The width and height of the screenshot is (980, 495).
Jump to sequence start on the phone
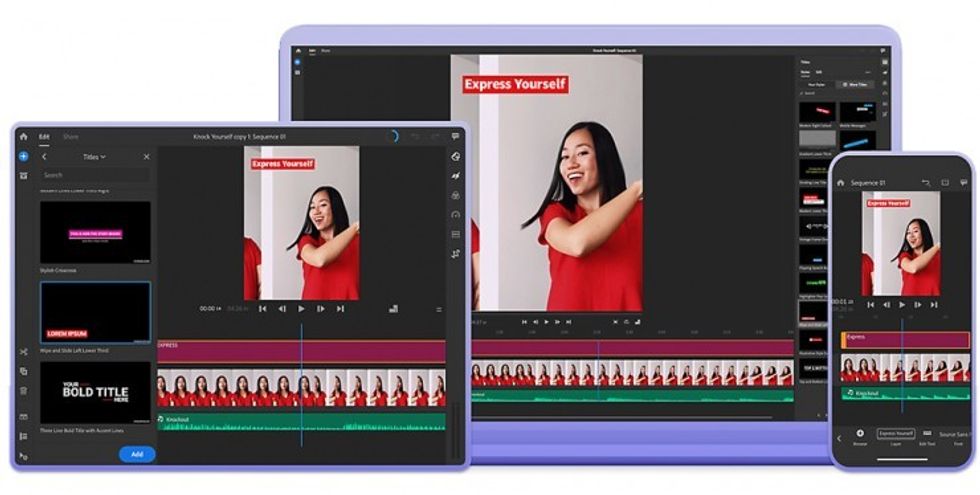[871, 304]
